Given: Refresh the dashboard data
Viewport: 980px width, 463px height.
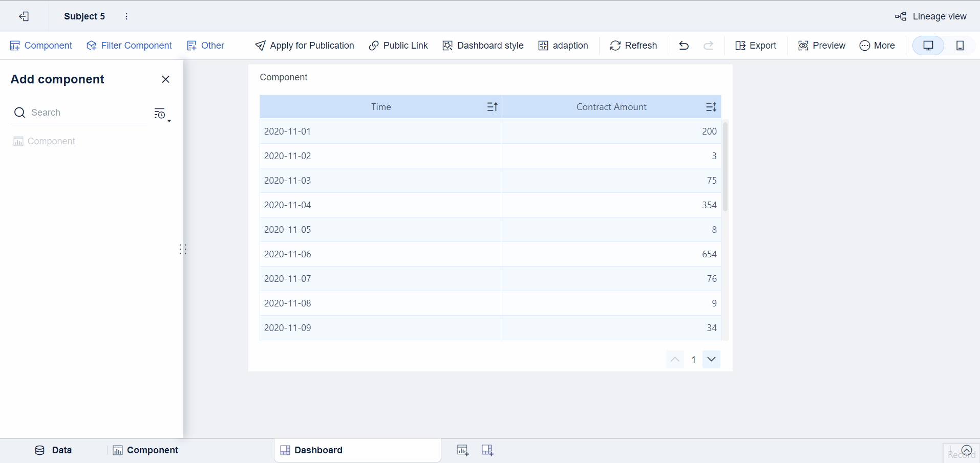Looking at the screenshot, I should [x=633, y=46].
